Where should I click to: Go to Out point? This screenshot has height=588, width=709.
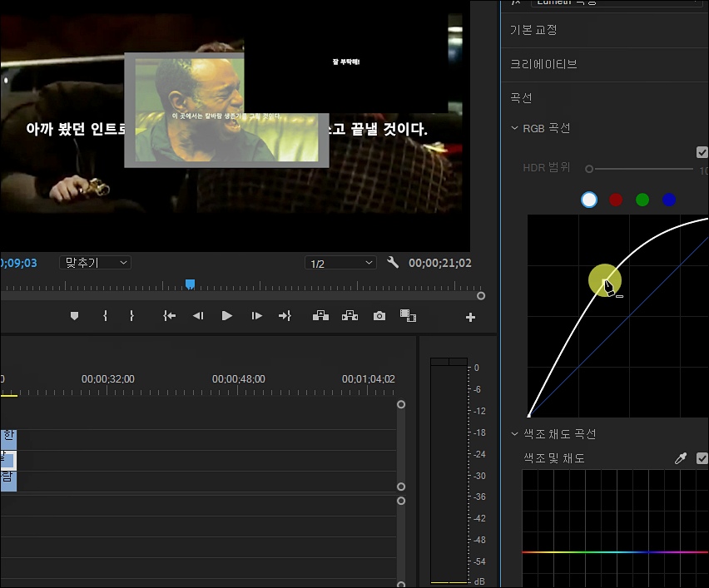(285, 315)
